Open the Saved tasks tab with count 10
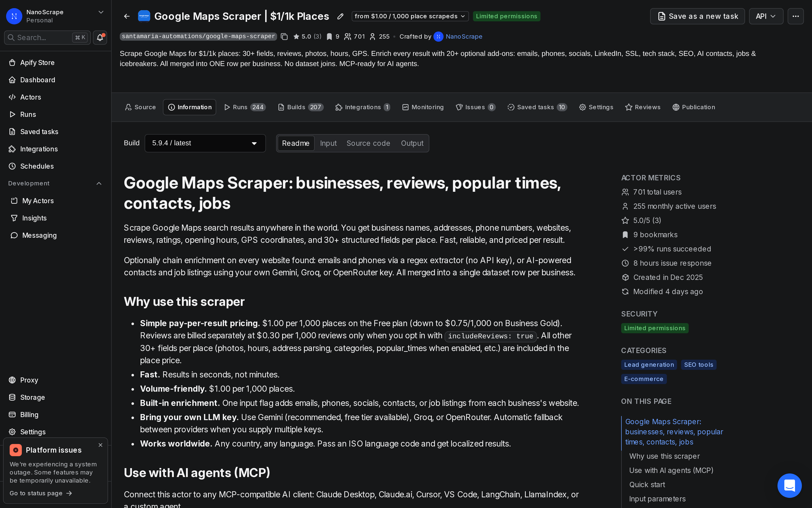This screenshot has height=508, width=812. coord(537,107)
